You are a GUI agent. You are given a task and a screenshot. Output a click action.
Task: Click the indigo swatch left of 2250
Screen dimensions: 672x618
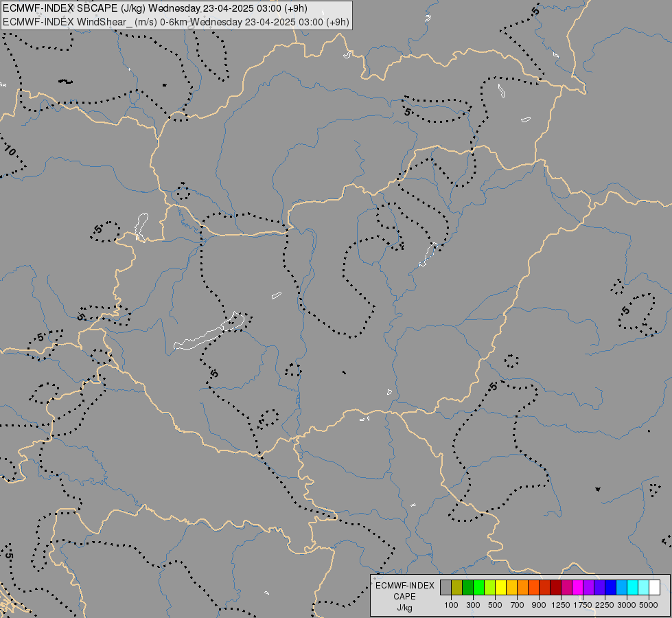click(599, 587)
